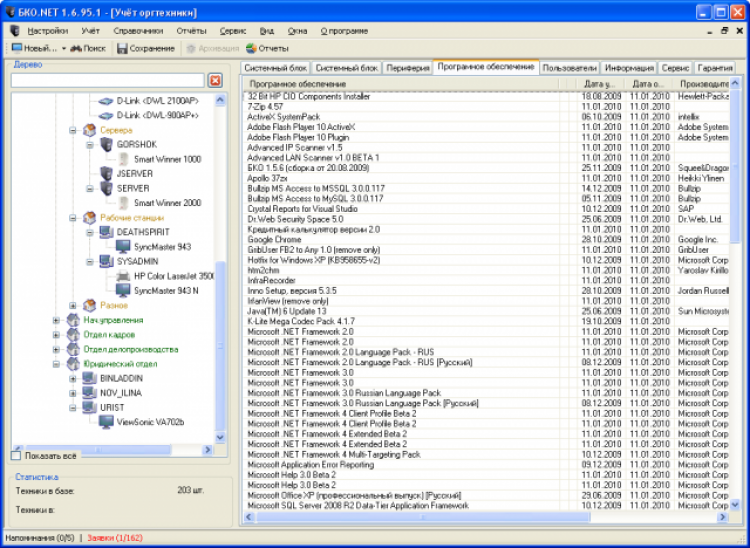Collapse the Рабочие станции tree node
750x548 pixels.
point(73,218)
